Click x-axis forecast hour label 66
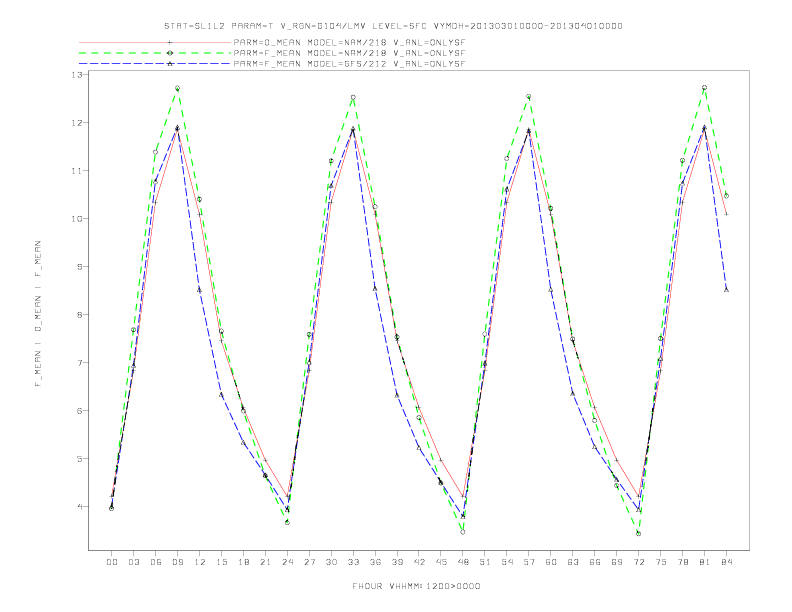The width and height of the screenshot is (792, 612). (595, 562)
